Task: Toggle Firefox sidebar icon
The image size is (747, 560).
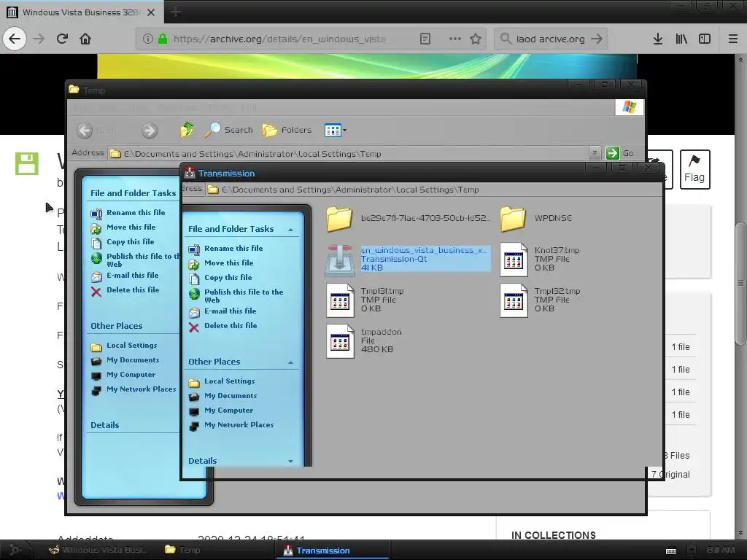Action: pyautogui.click(x=705, y=39)
